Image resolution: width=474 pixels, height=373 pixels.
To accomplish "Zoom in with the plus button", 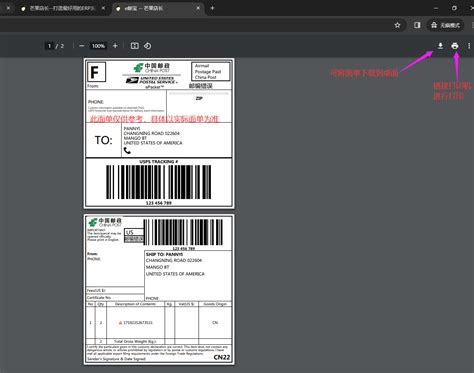I will 115,46.
